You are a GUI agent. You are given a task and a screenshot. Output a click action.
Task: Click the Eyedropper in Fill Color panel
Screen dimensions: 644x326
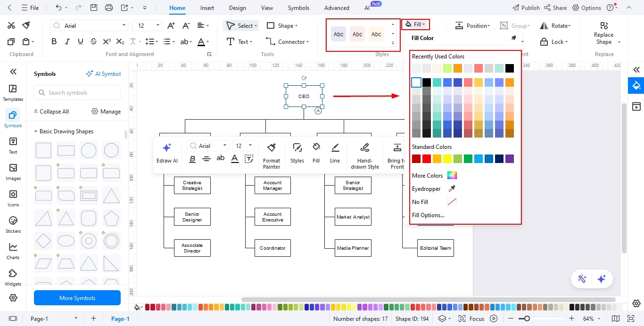[x=451, y=188]
